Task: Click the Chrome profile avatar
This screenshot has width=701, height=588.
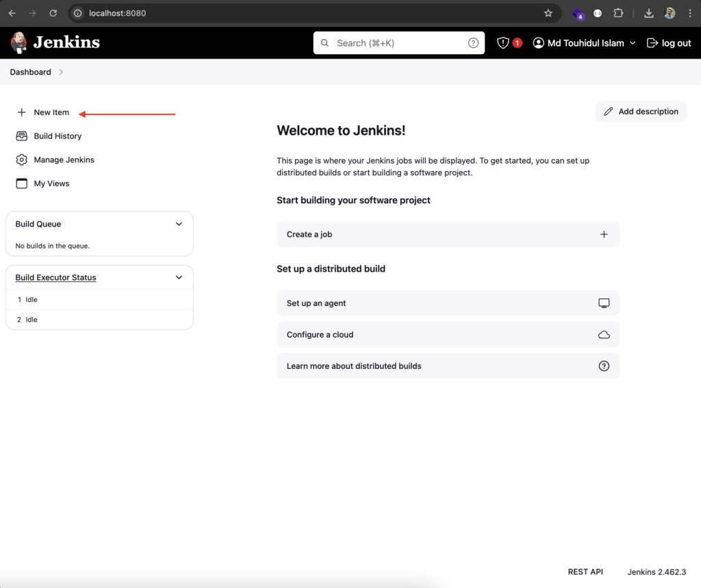Action: 670,14
